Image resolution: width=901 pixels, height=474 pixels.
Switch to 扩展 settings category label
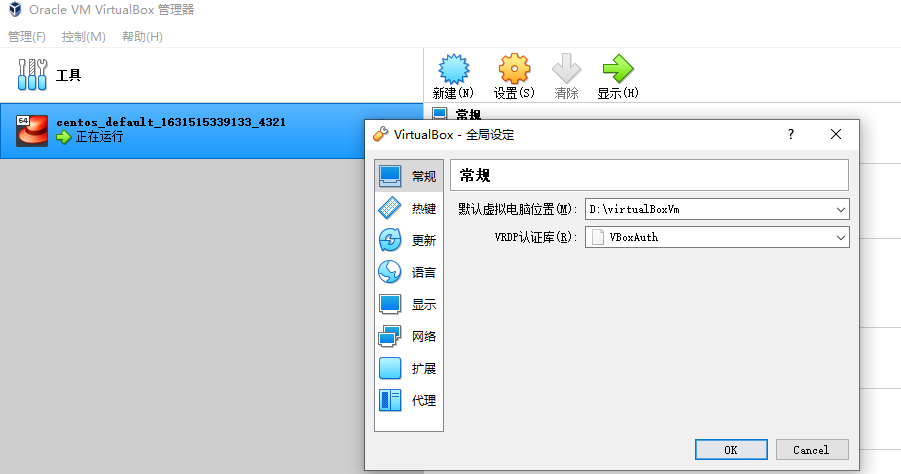coord(424,369)
